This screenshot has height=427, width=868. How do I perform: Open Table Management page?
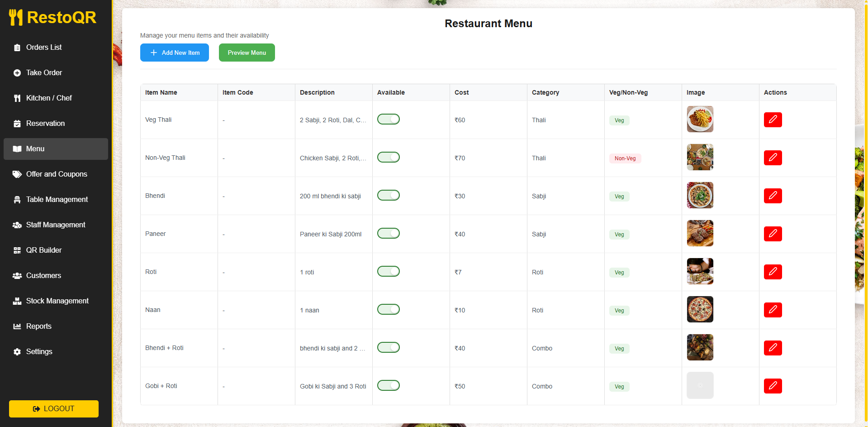point(56,200)
